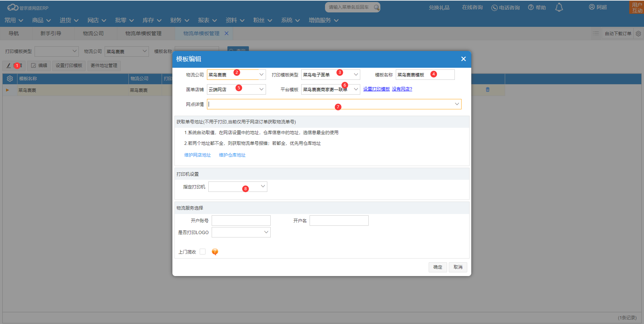Image resolution: width=644 pixels, height=324 pixels.
Task: Click the 编辑 toolbar button
Action: click(39, 65)
